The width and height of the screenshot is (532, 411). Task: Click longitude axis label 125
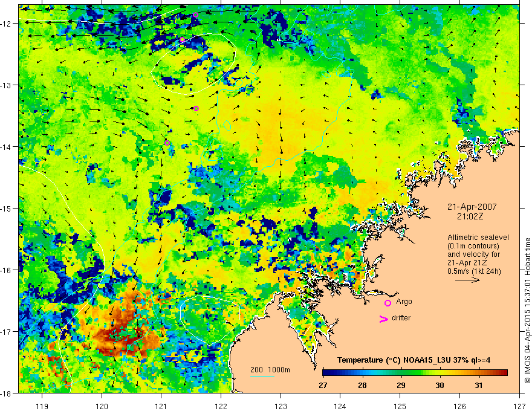click(400, 406)
